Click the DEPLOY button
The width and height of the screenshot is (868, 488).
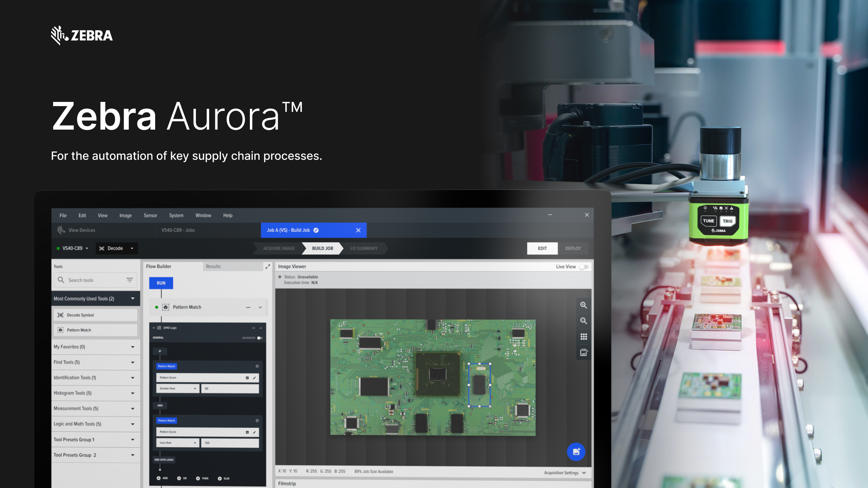tap(573, 248)
